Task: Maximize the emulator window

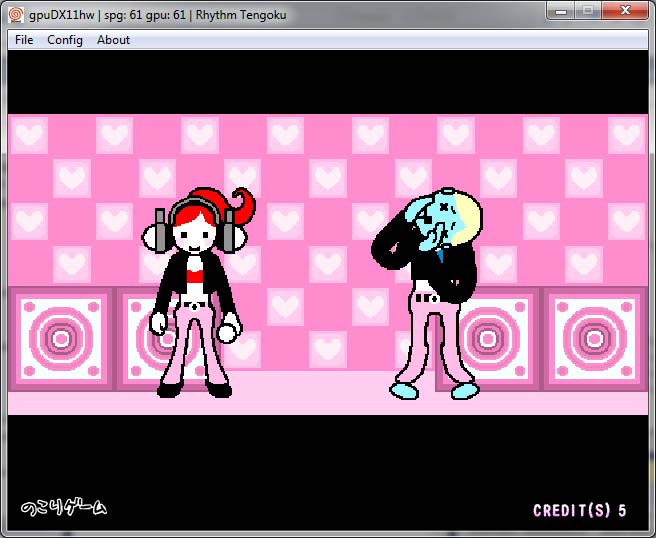Action: (589, 11)
